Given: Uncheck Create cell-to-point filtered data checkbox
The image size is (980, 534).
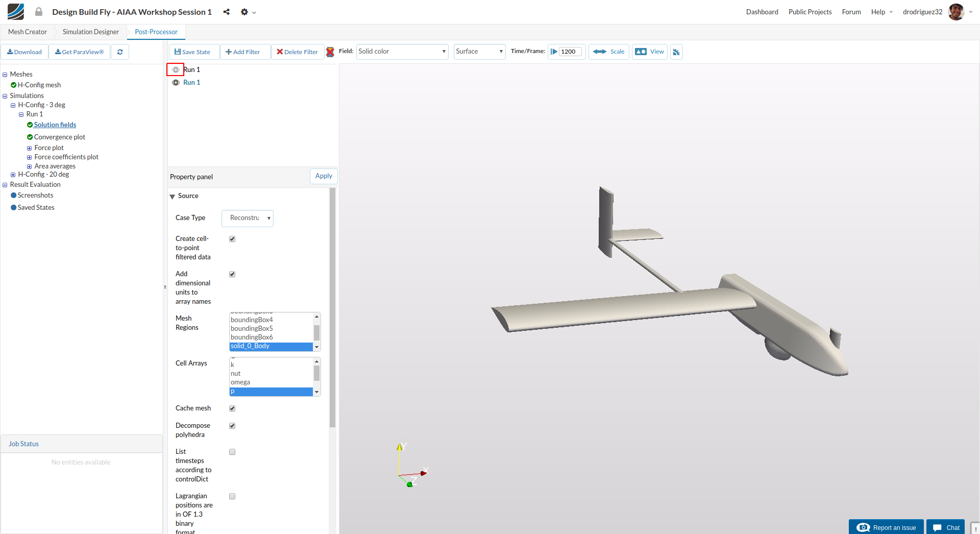Looking at the screenshot, I should coord(232,239).
